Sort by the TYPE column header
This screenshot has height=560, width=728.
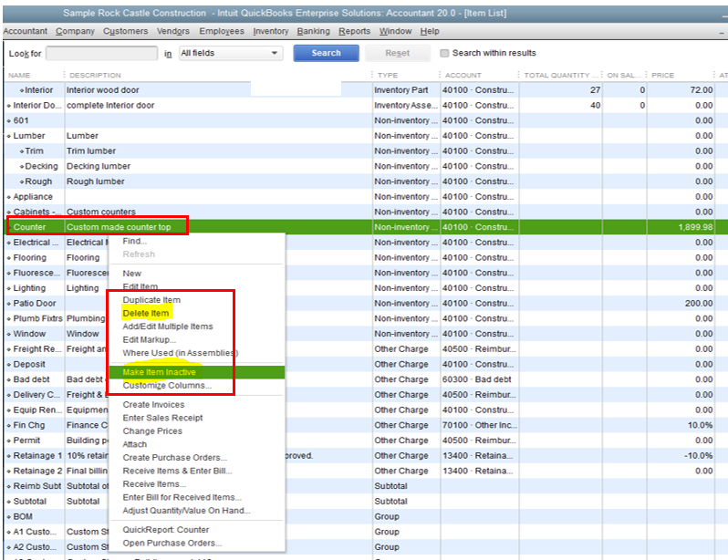tap(388, 75)
